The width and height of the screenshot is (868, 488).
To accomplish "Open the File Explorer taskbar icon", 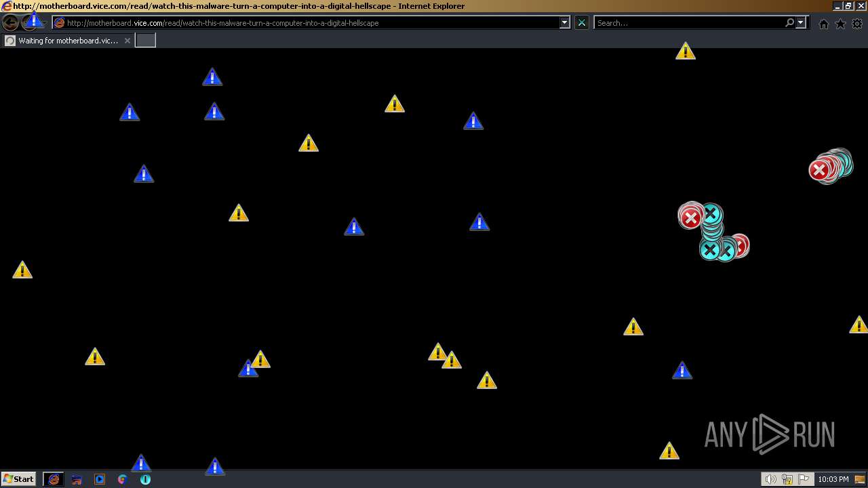I will pos(77,479).
